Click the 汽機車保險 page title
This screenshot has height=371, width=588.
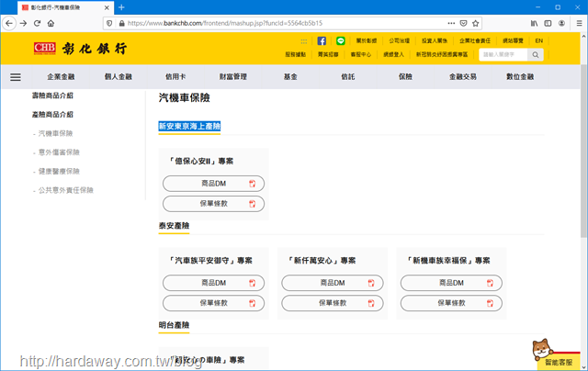(x=184, y=98)
